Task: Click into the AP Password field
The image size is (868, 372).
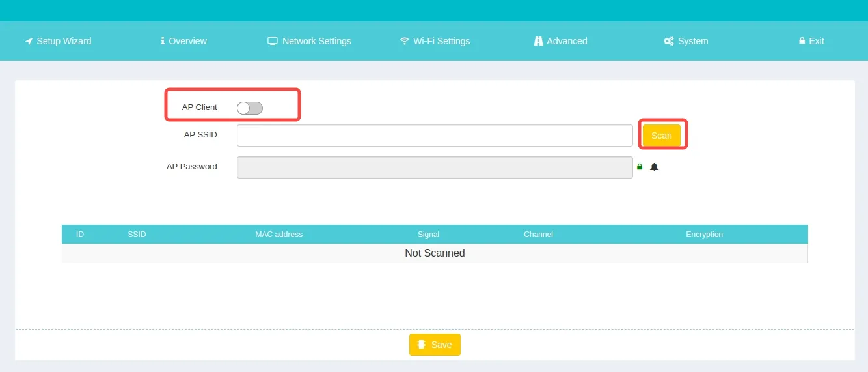Action: click(x=435, y=167)
